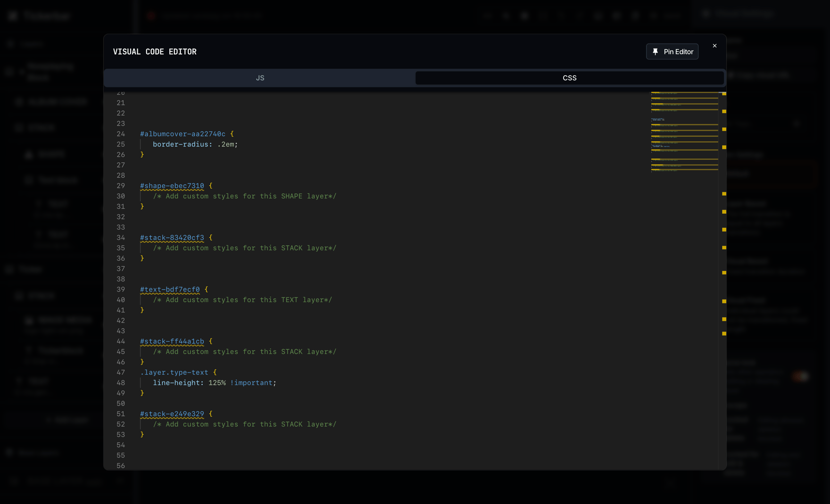Click the .layer.type-text selector
The width and height of the screenshot is (830, 504).
coord(174,372)
